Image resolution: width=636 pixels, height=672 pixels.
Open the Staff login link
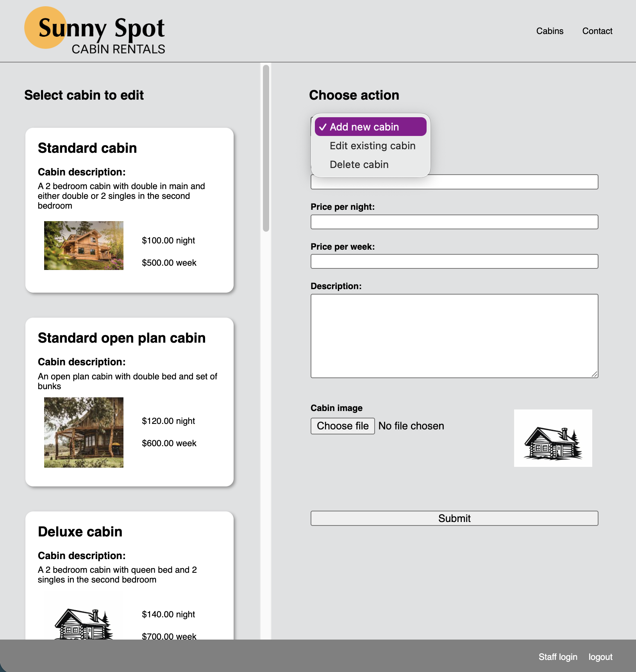click(x=558, y=657)
